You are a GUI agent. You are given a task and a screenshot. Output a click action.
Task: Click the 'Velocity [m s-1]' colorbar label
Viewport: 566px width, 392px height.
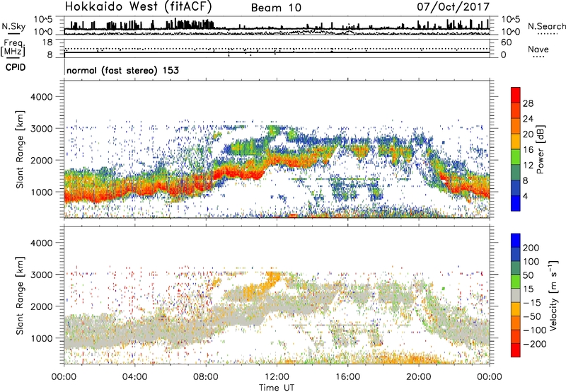pos(553,295)
